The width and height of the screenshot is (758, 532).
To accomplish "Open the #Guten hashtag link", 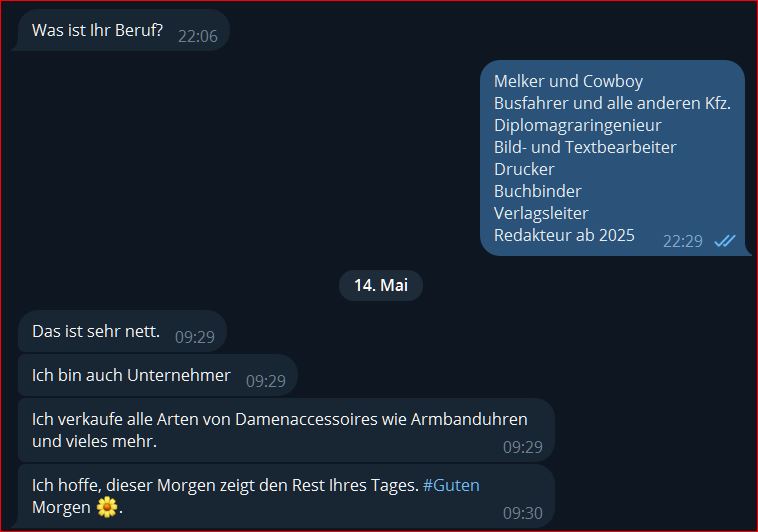I will pos(451,485).
